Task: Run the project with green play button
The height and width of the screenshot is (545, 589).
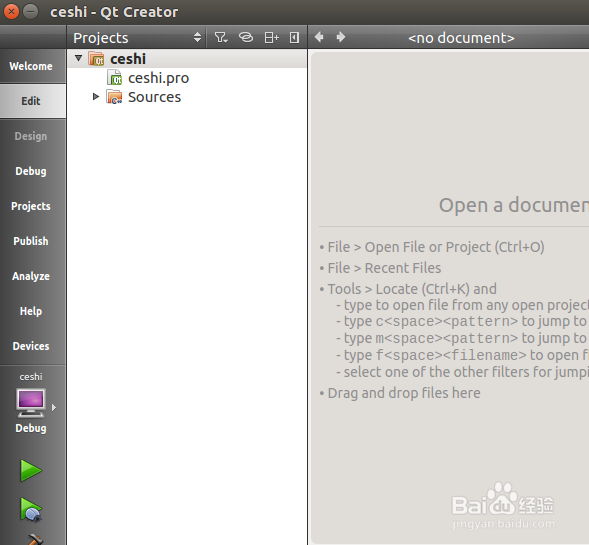Action: (x=31, y=470)
